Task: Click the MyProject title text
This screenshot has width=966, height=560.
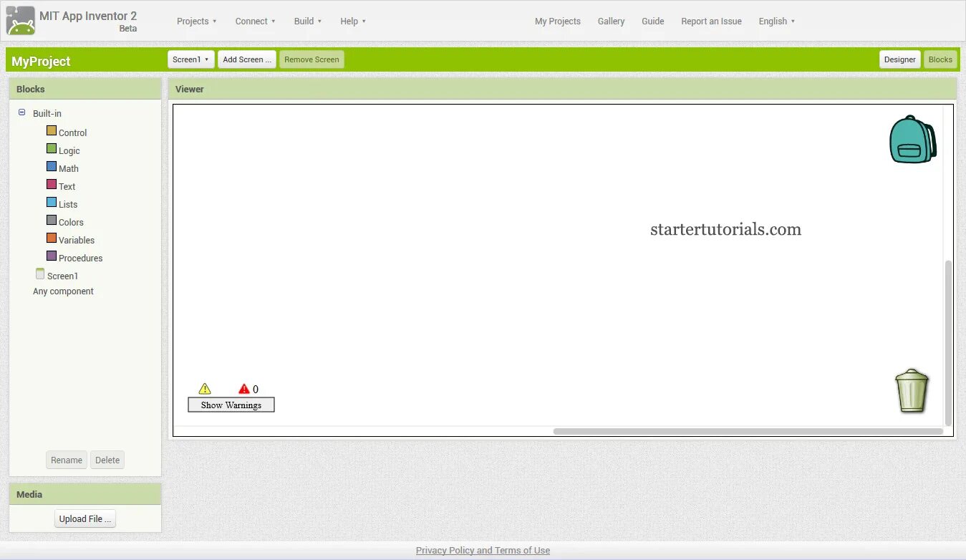Action: (x=41, y=61)
